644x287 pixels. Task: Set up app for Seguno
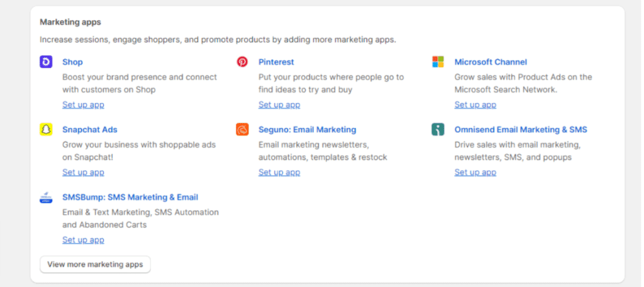point(279,172)
